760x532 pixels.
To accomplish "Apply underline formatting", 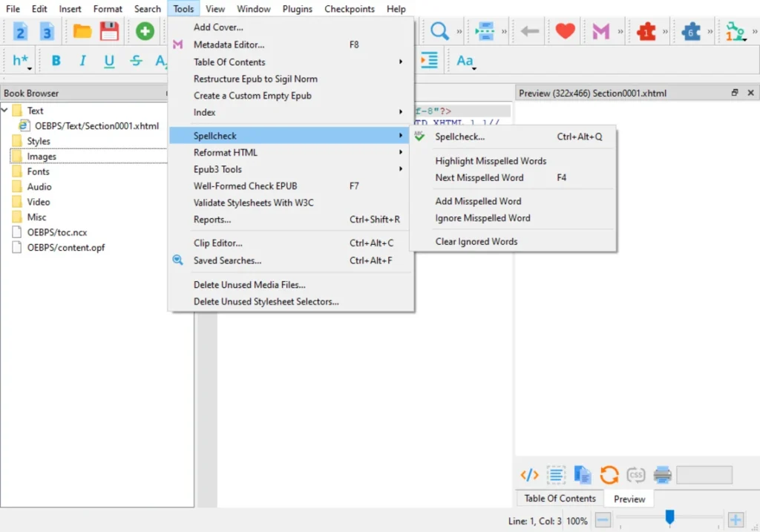I will tap(110, 61).
